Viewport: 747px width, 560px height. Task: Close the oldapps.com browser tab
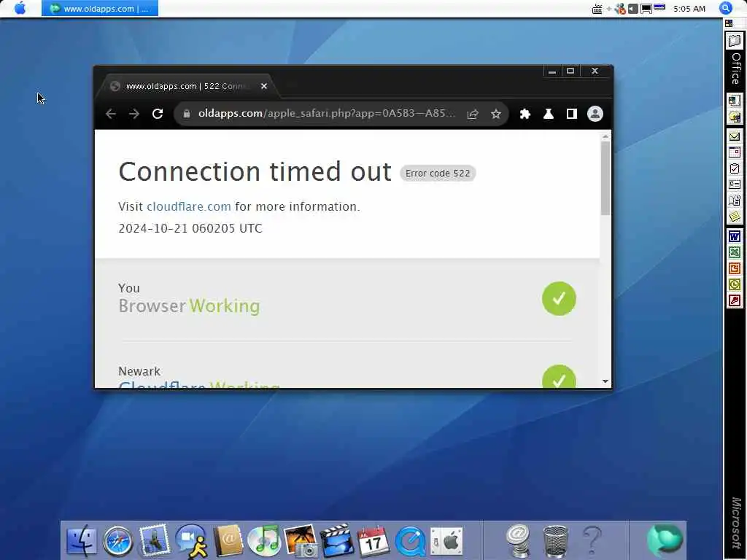(264, 86)
